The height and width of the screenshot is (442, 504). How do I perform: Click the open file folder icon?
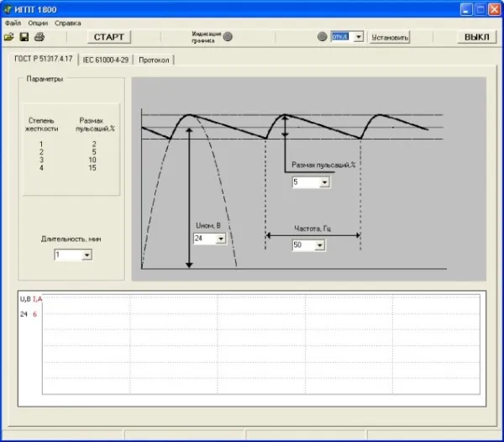(x=9, y=38)
